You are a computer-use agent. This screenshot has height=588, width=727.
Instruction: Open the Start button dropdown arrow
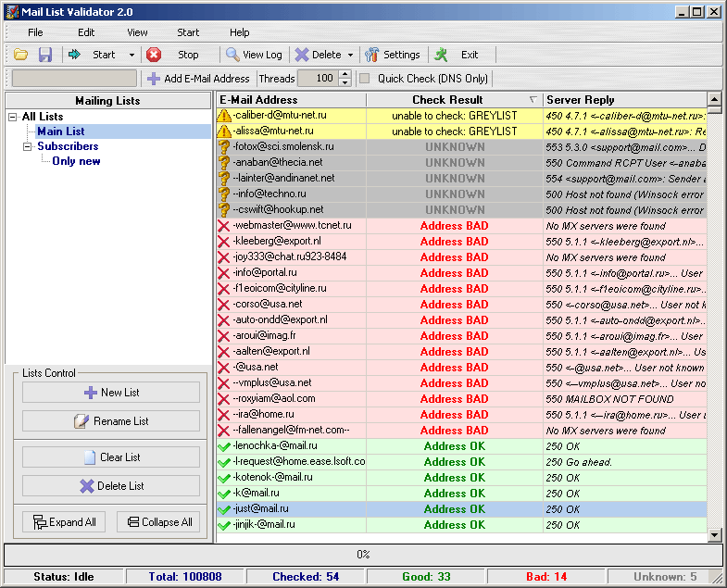tap(132, 55)
